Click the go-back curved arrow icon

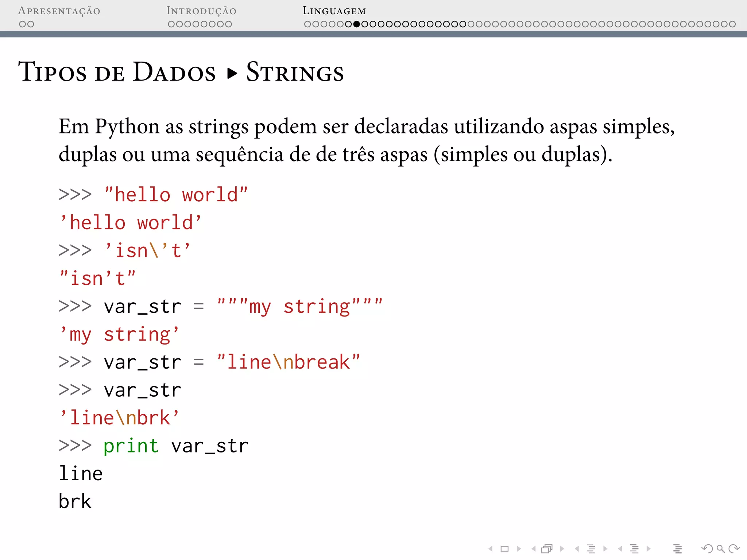(707, 548)
